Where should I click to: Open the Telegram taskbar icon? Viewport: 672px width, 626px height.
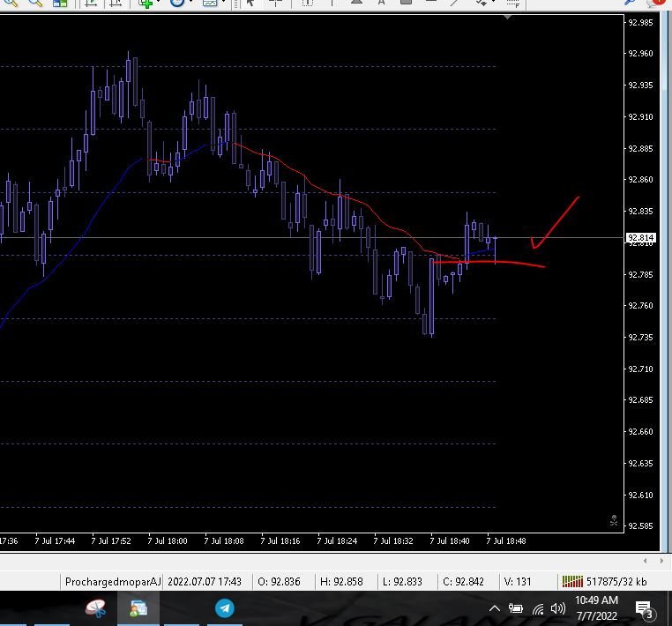pos(225,608)
